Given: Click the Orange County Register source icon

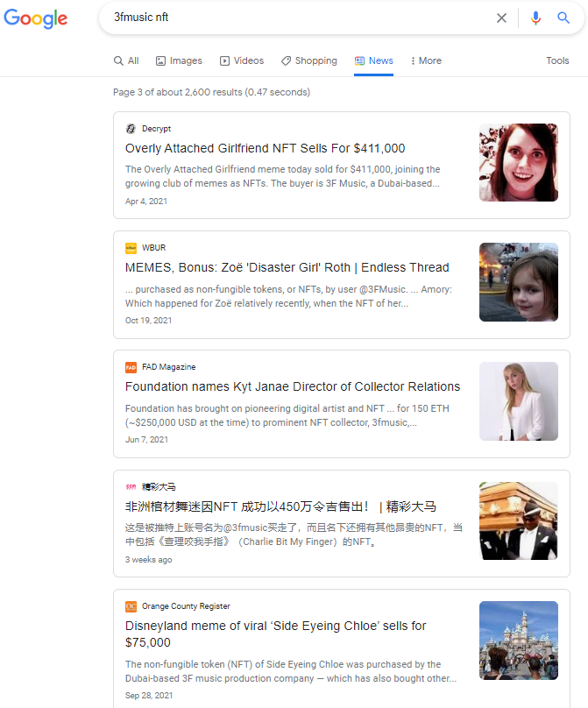Looking at the screenshot, I should pyautogui.click(x=131, y=606).
